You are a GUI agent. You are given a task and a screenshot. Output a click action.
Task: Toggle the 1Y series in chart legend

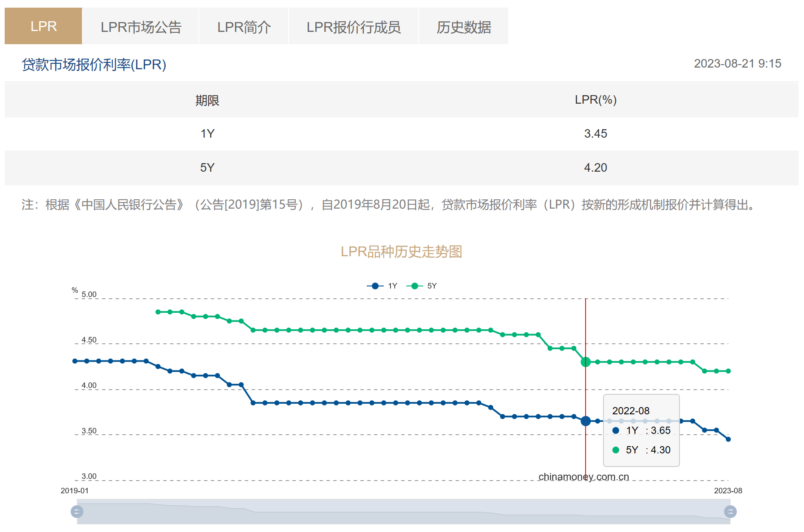tap(382, 286)
